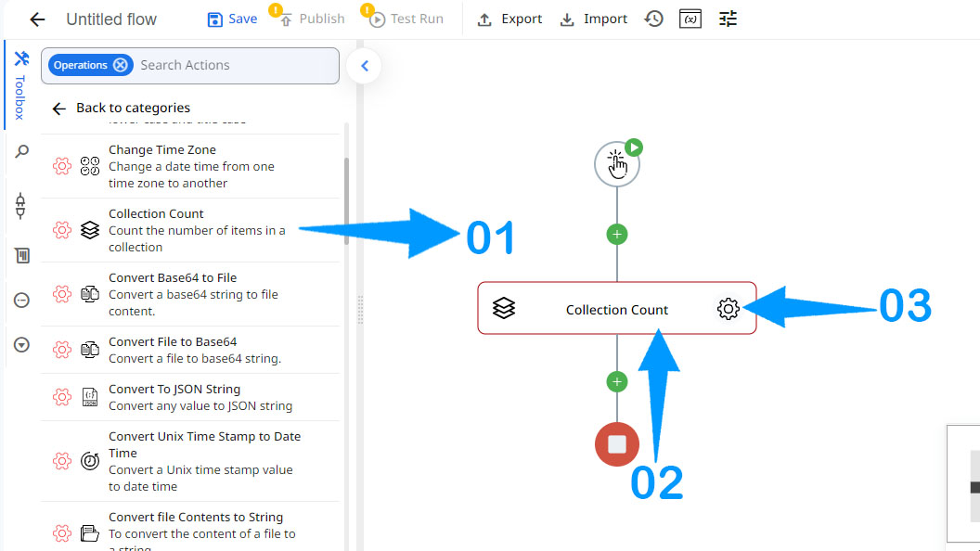
Task: Click the red gear beside Convert To JSON String
Action: [62, 397]
